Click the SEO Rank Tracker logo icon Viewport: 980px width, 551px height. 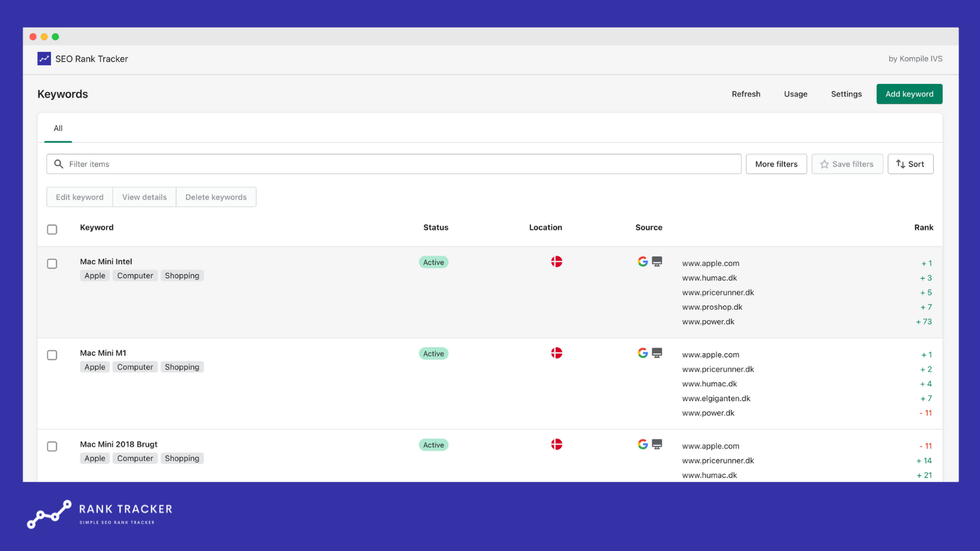[x=44, y=59]
